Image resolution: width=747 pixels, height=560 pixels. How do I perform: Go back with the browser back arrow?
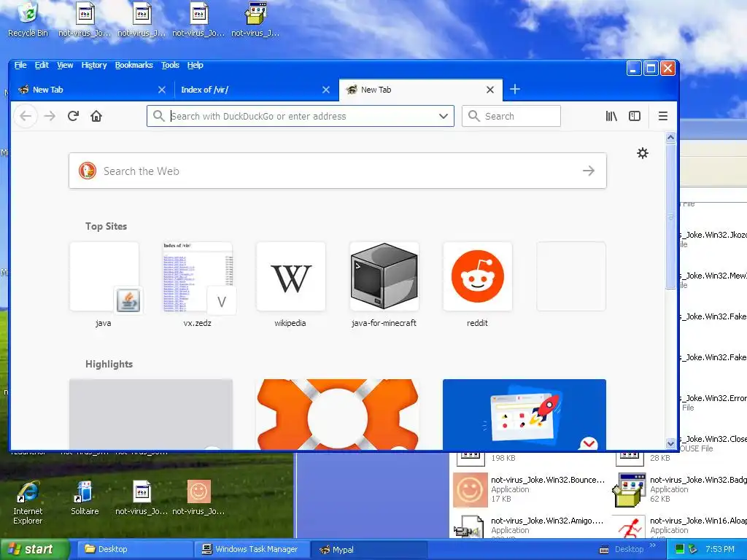[26, 116]
